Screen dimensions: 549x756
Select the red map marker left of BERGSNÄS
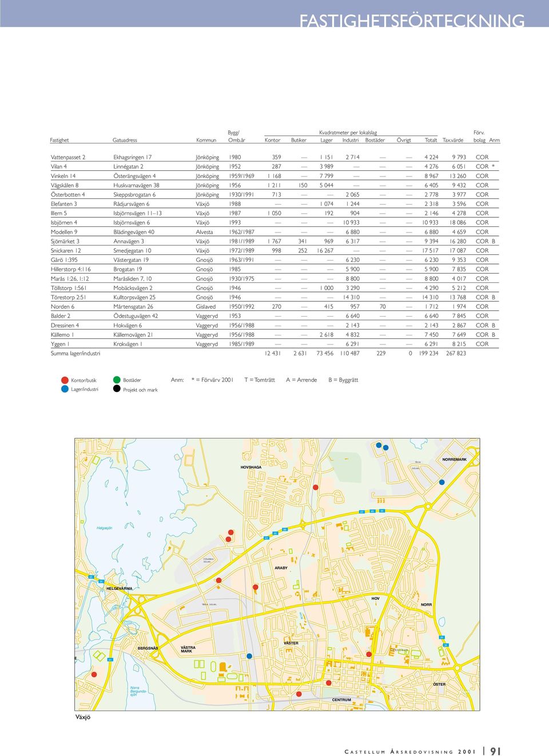click(94, 674)
